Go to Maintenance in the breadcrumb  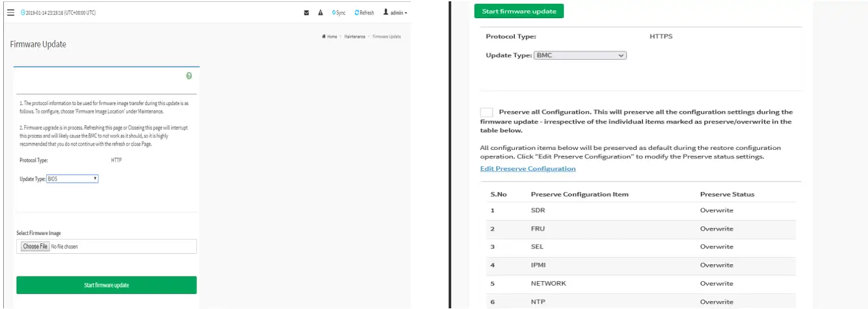coord(354,36)
